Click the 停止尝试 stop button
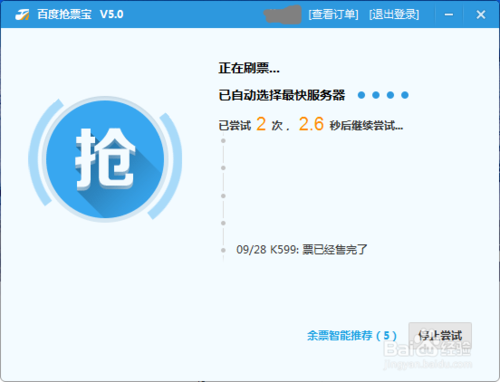The image size is (500, 382). click(440, 335)
